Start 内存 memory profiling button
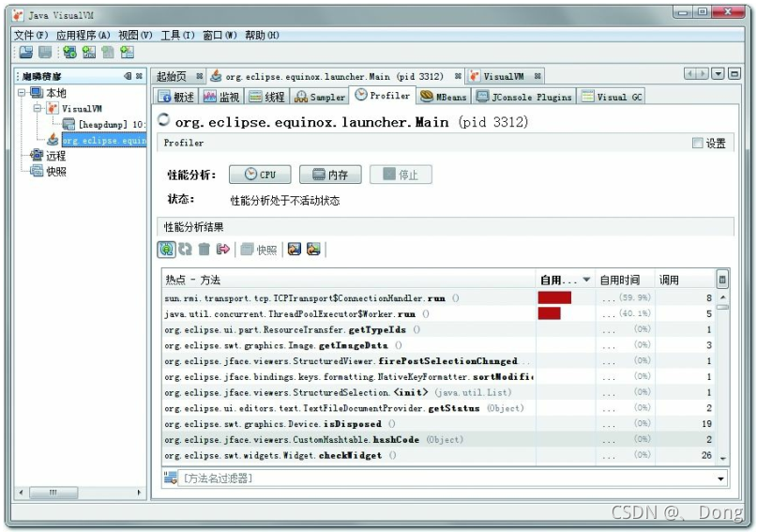Image resolution: width=757 pixels, height=532 pixels. pyautogui.click(x=330, y=175)
